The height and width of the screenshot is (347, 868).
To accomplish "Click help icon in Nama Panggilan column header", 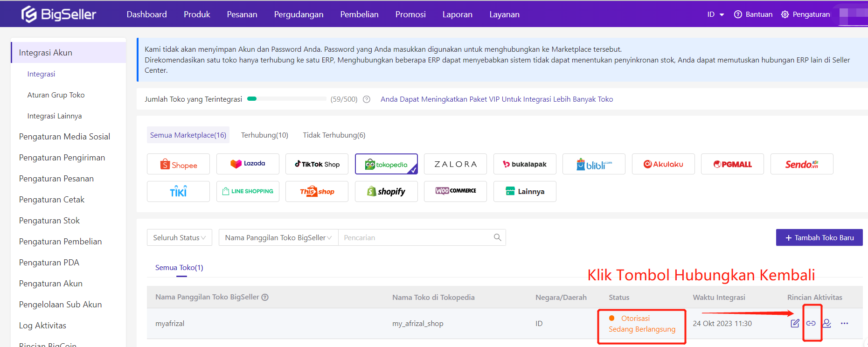I will tap(265, 297).
